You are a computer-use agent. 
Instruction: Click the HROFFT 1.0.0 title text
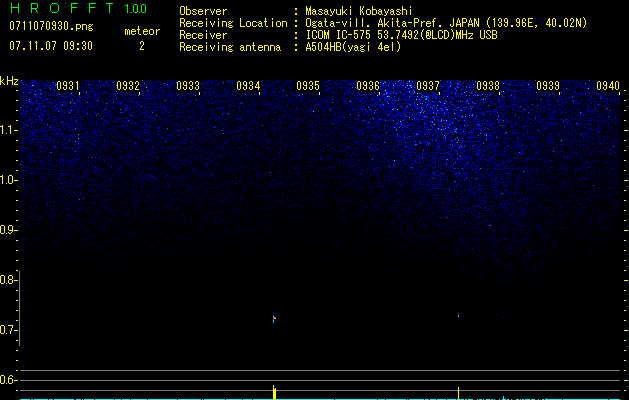coord(78,8)
